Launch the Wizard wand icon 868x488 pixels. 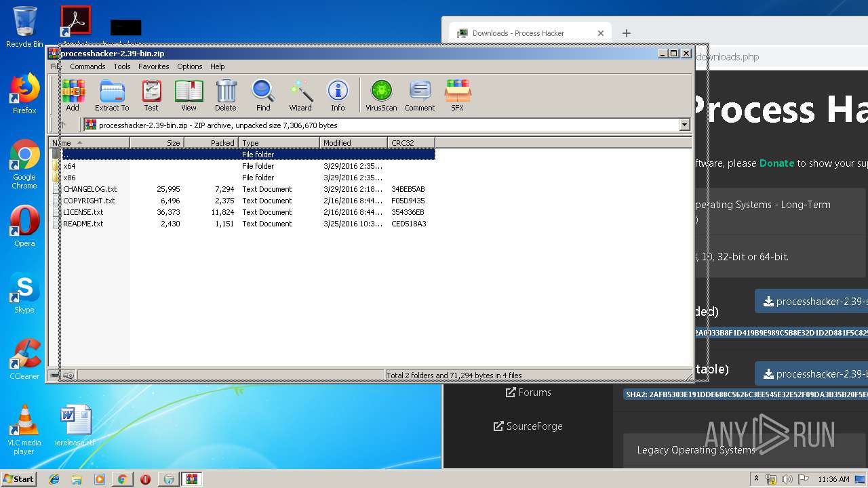(x=300, y=96)
